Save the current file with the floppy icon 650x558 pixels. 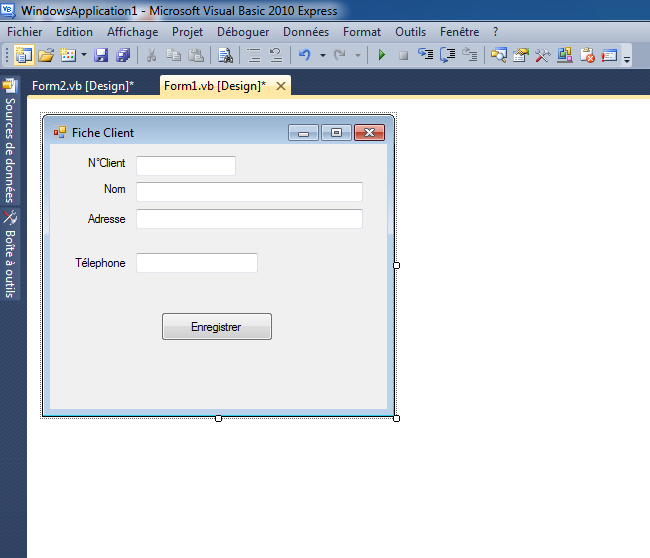(x=101, y=55)
